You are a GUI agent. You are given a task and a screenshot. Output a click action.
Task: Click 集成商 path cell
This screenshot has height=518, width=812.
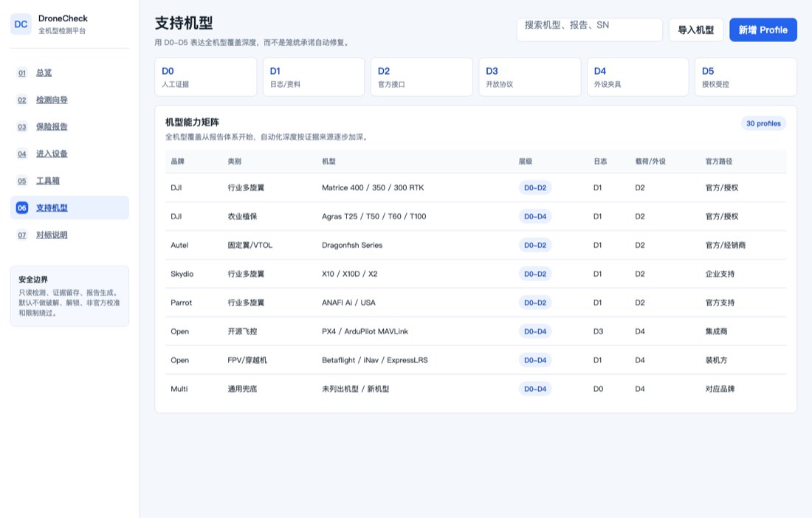pos(716,331)
